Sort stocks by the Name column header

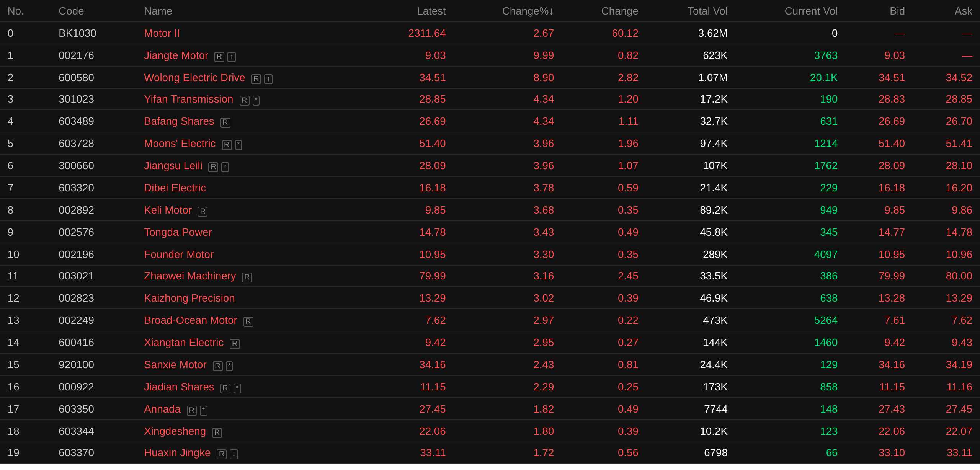tap(158, 11)
